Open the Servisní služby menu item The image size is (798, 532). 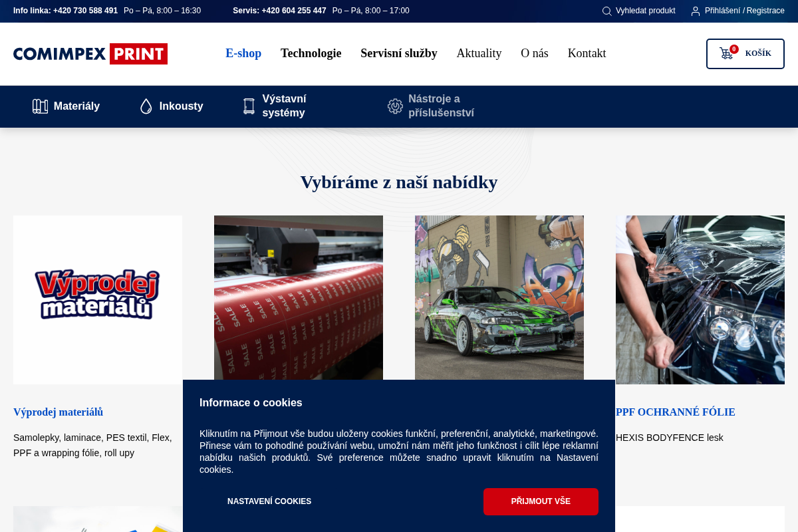click(399, 53)
